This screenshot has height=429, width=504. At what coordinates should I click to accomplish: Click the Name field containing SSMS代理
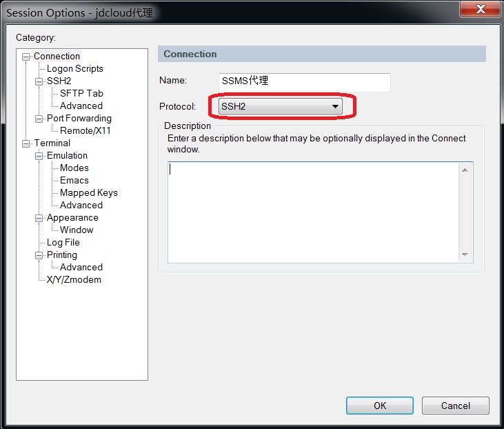pyautogui.click(x=304, y=82)
